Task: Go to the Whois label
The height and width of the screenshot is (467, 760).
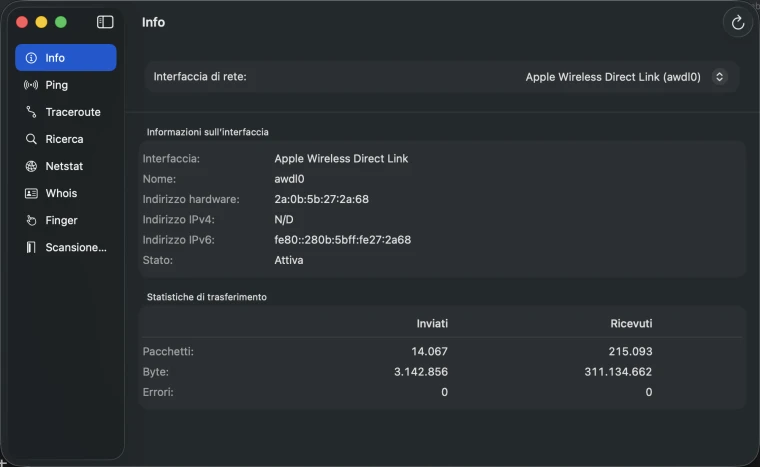Action: point(61,193)
